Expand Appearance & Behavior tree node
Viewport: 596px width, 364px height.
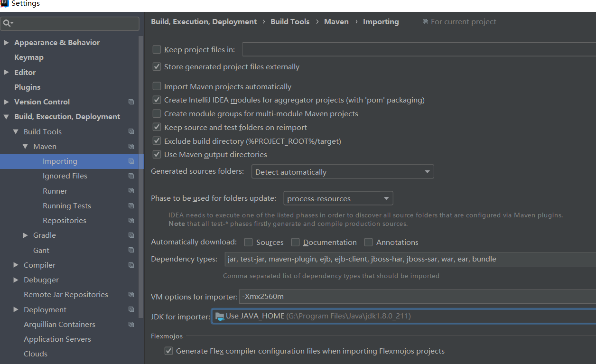[6, 43]
